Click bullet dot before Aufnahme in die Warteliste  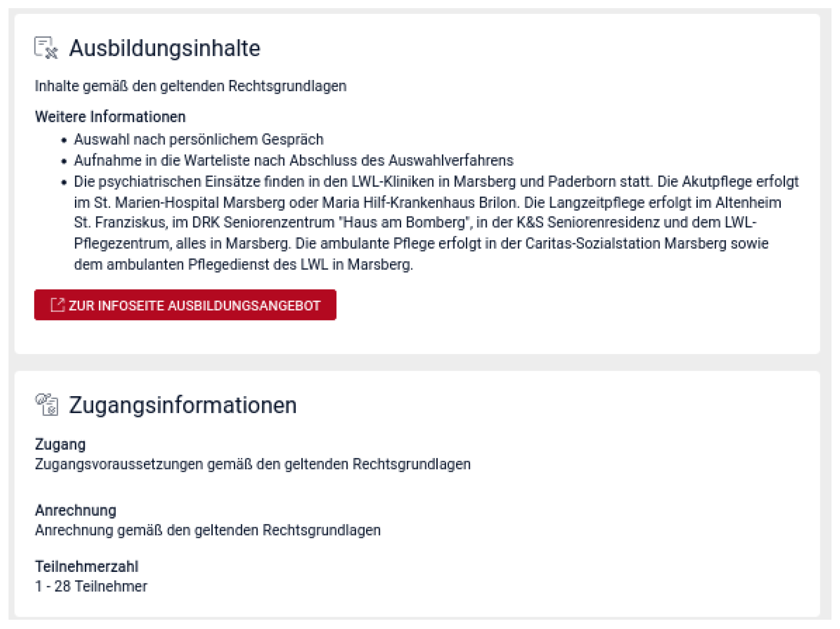pyautogui.click(x=64, y=161)
